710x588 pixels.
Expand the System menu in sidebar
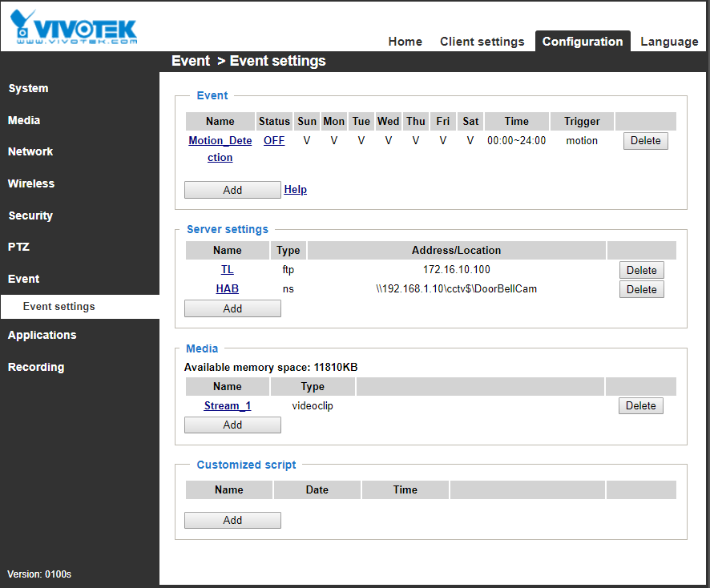click(x=28, y=88)
